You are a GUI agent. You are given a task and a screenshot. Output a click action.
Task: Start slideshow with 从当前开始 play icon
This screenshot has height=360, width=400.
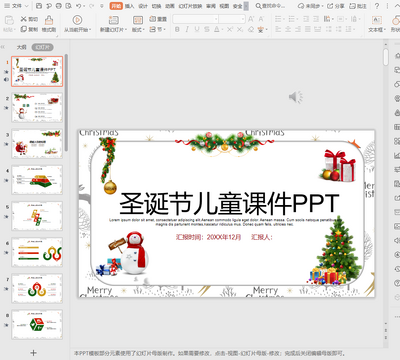tap(77, 20)
